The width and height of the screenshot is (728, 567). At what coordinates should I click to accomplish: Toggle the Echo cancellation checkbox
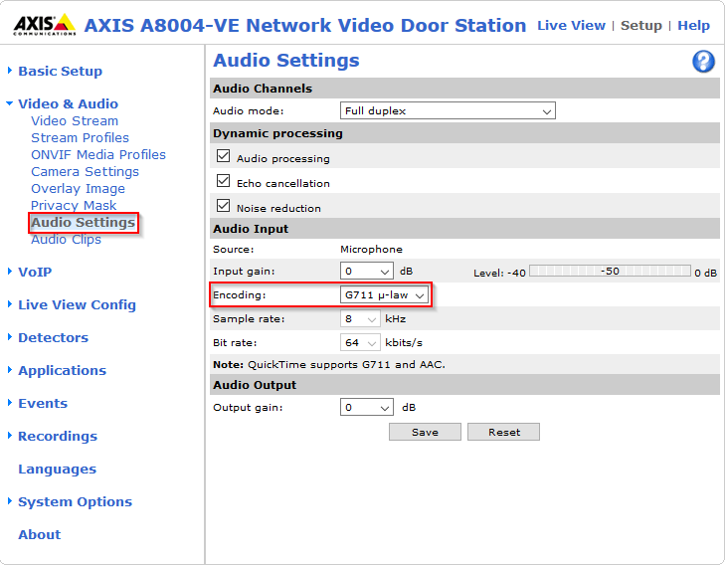pyautogui.click(x=224, y=181)
